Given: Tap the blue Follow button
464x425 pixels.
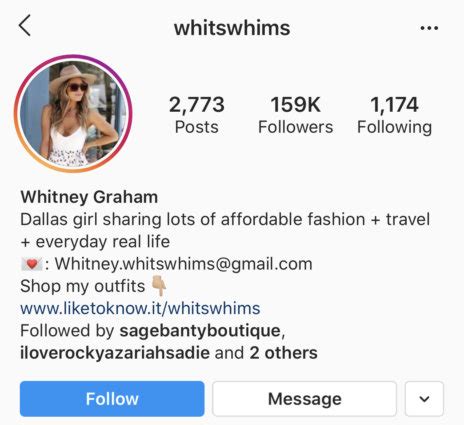Looking at the screenshot, I should [112, 399].
